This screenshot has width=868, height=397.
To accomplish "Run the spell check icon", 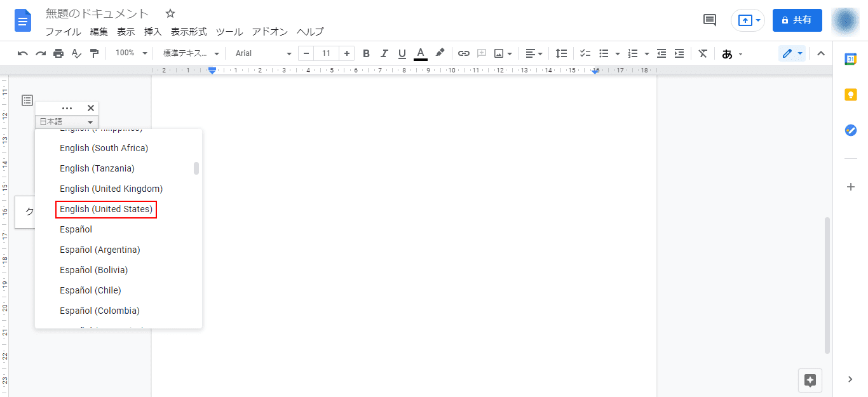I will point(76,53).
